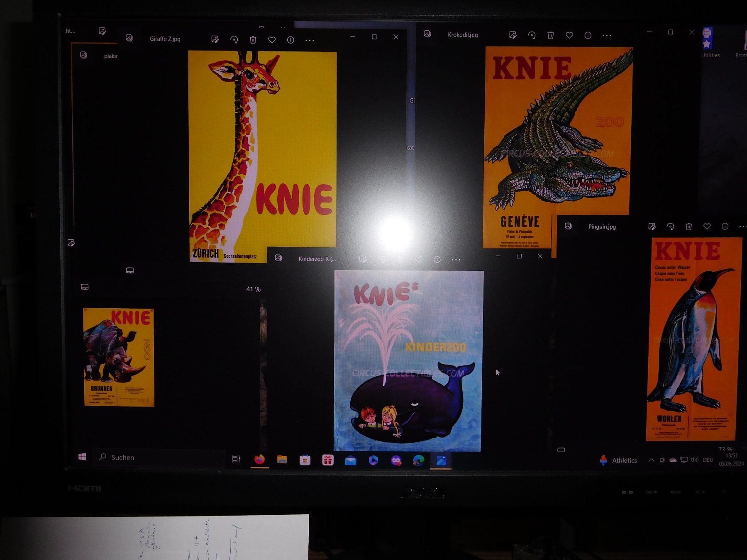Open the edit image tool in Giraffe Z.jpg window
This screenshot has height=560, width=747.
(x=215, y=39)
